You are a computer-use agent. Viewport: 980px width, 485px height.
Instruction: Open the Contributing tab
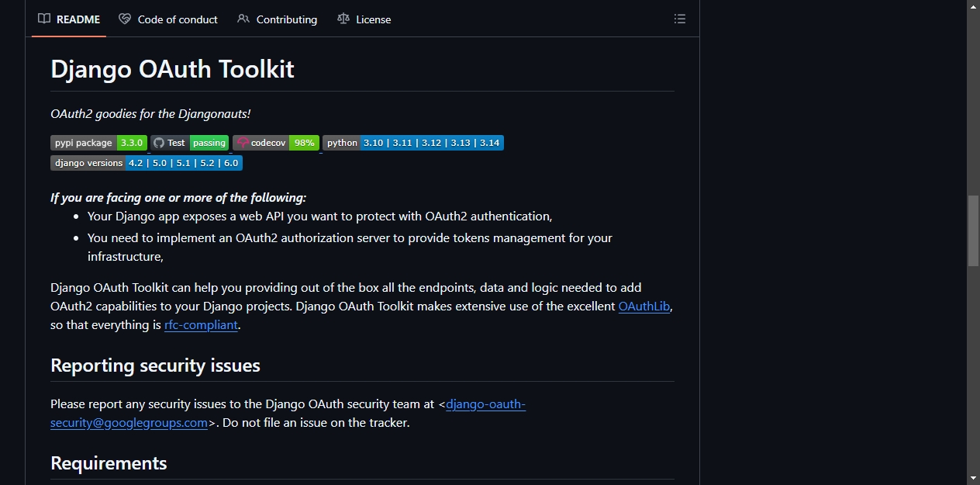[x=278, y=19]
